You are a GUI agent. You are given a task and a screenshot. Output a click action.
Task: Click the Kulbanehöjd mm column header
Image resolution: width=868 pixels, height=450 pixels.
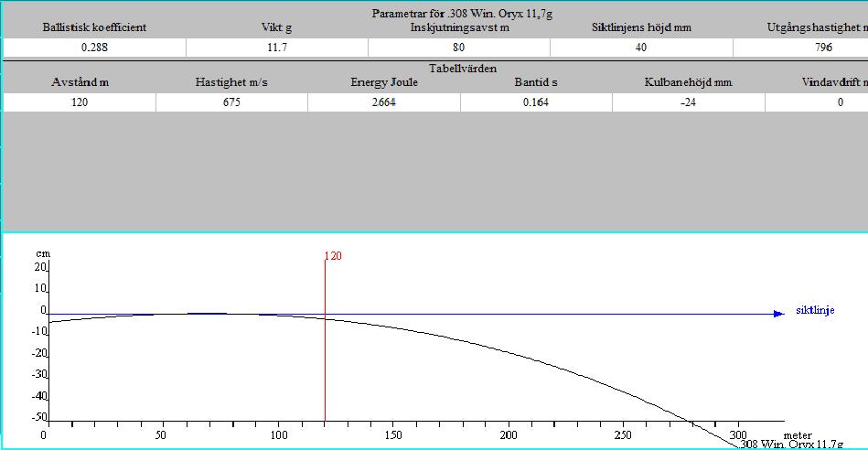coord(688,82)
